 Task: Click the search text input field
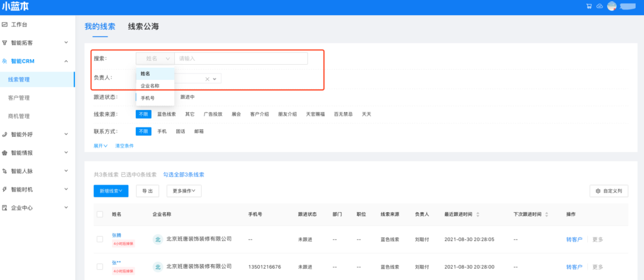[241, 58]
